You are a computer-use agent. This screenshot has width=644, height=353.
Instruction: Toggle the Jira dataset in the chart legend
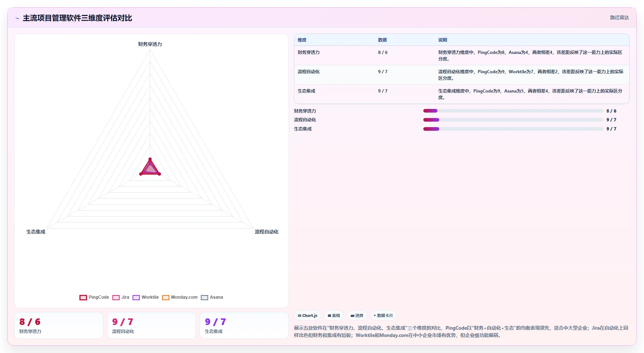tap(121, 297)
